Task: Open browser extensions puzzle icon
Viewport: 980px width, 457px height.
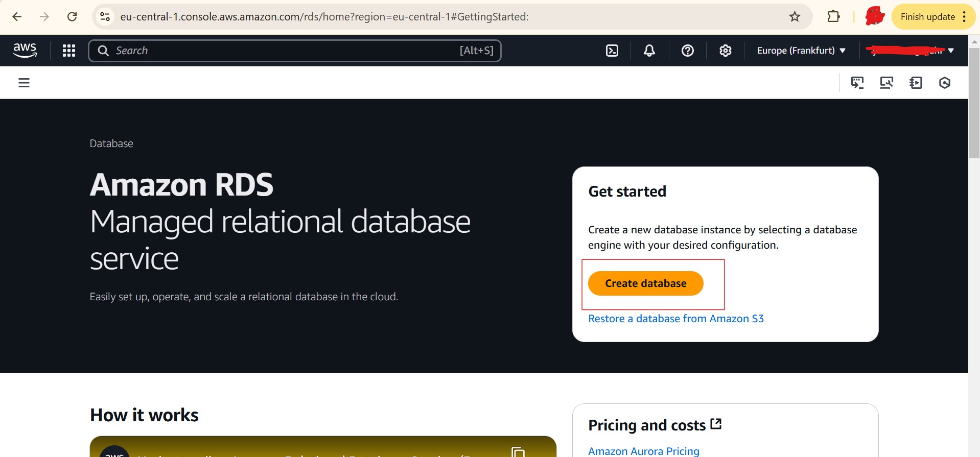Action: [833, 17]
